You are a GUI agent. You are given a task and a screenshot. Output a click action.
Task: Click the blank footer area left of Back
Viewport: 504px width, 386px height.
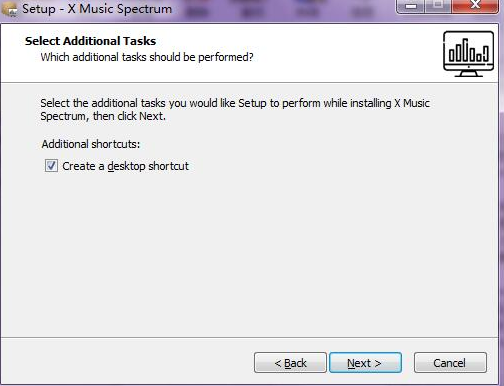coord(127,363)
